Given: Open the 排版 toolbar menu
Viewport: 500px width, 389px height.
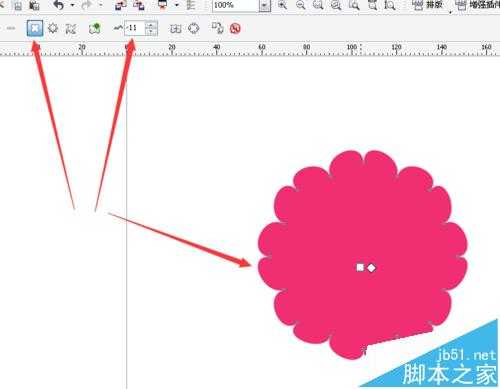Looking at the screenshot, I should 427,5.
